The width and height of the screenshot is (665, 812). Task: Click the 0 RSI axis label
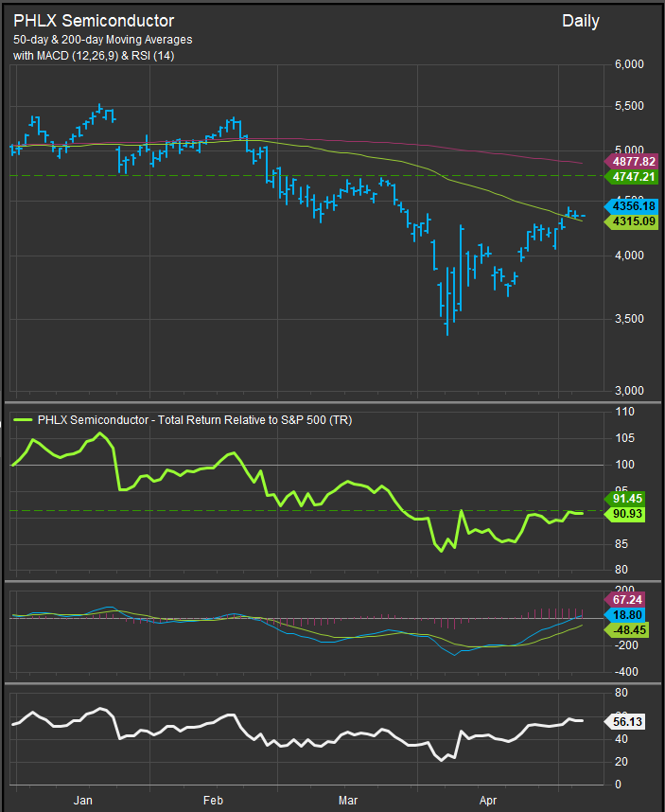(x=619, y=785)
